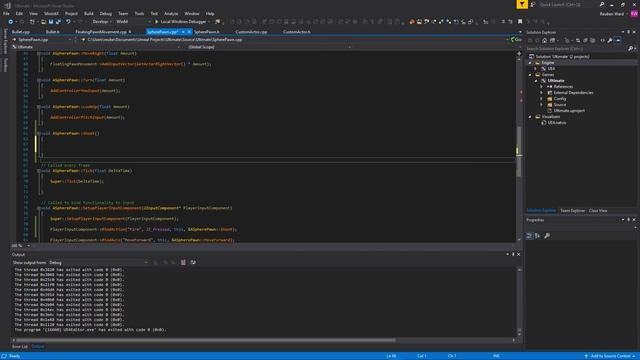The width and height of the screenshot is (640, 360).
Task: Switch to the CustomActor.cpp tab
Action: point(251,32)
